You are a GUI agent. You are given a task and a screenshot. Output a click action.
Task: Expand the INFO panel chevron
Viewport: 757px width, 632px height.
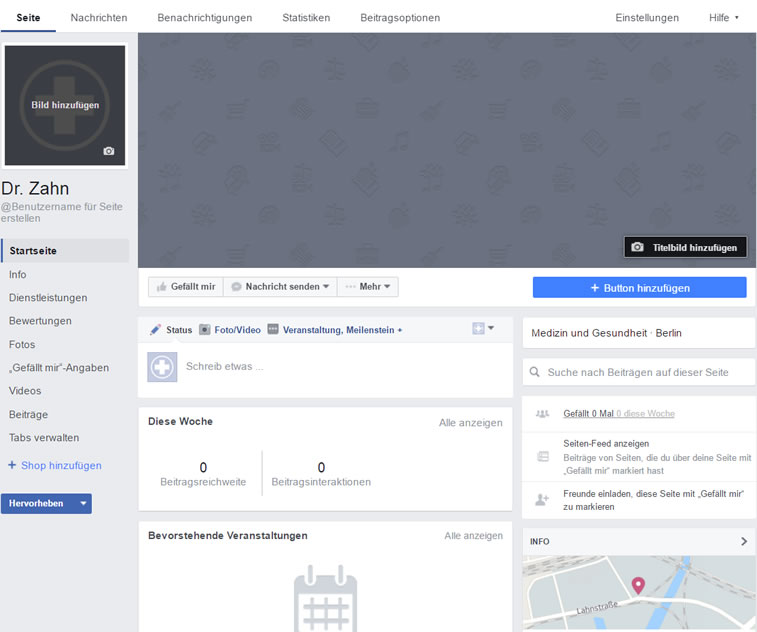(x=743, y=541)
